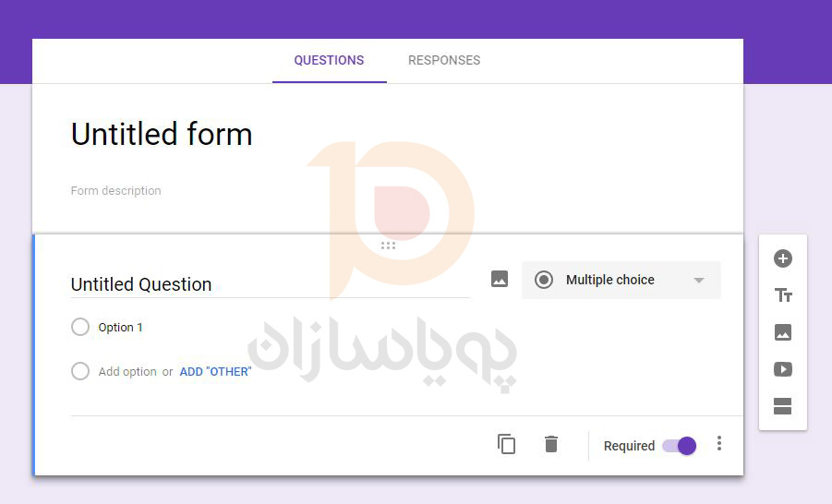Click the Add option radio circle
832x504 pixels.
click(80, 371)
